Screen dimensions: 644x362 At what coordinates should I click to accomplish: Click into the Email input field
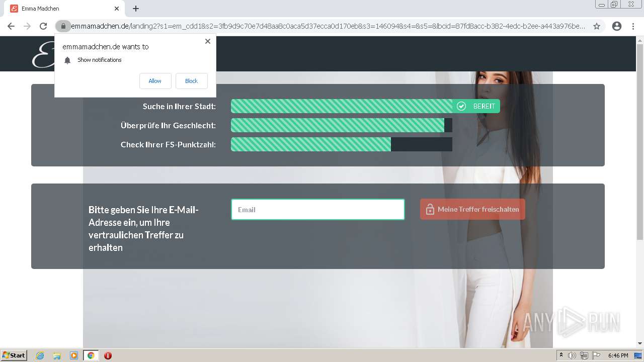click(318, 210)
